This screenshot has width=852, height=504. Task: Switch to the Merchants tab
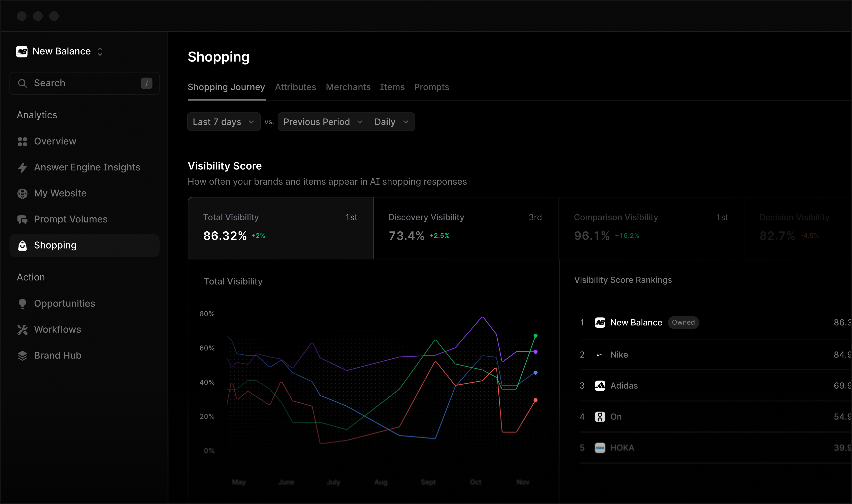[x=348, y=87]
